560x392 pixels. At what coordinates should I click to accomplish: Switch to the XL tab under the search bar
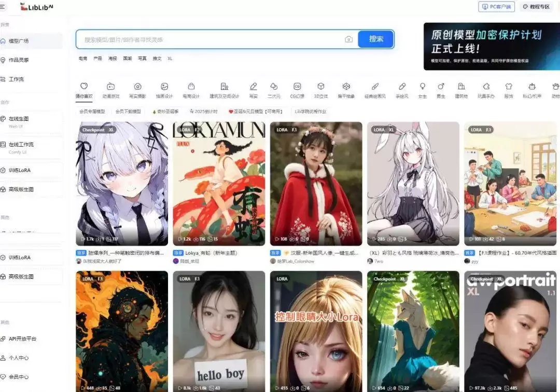pos(170,59)
